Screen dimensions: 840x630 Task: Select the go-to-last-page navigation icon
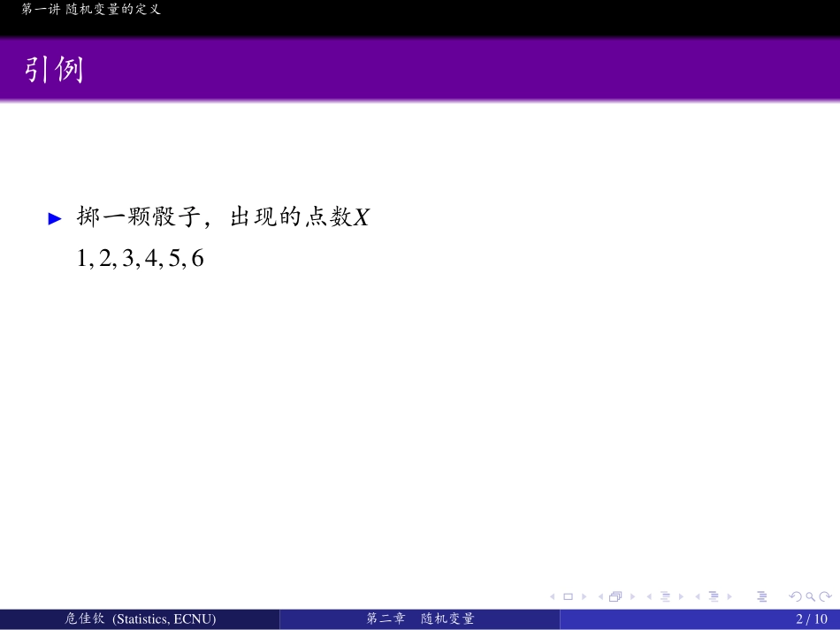760,596
